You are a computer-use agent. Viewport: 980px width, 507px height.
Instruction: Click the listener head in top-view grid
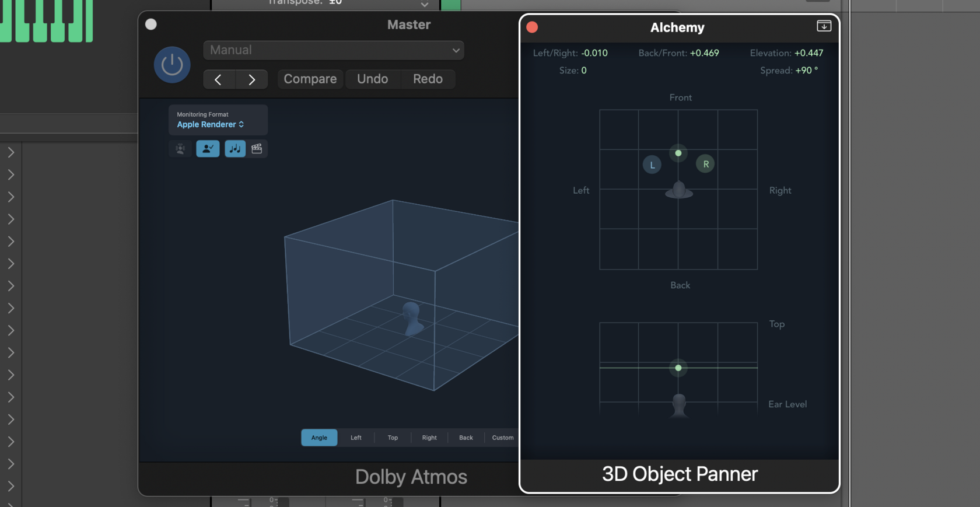[679, 190]
